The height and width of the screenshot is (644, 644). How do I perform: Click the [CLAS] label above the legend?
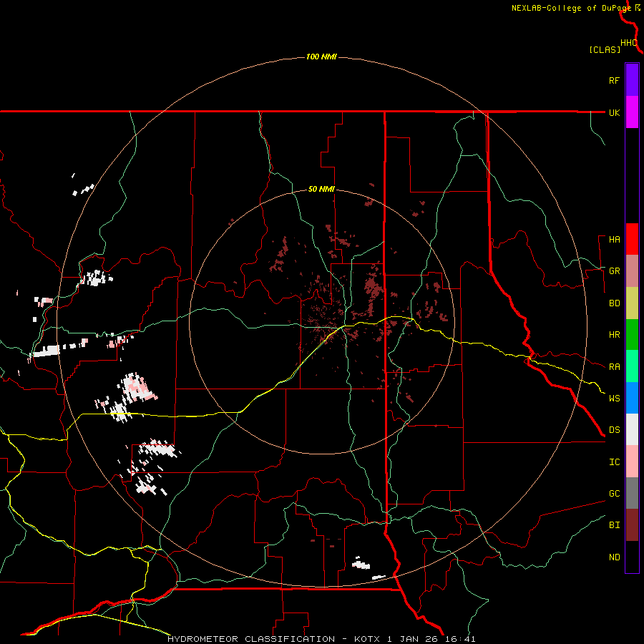click(x=605, y=49)
